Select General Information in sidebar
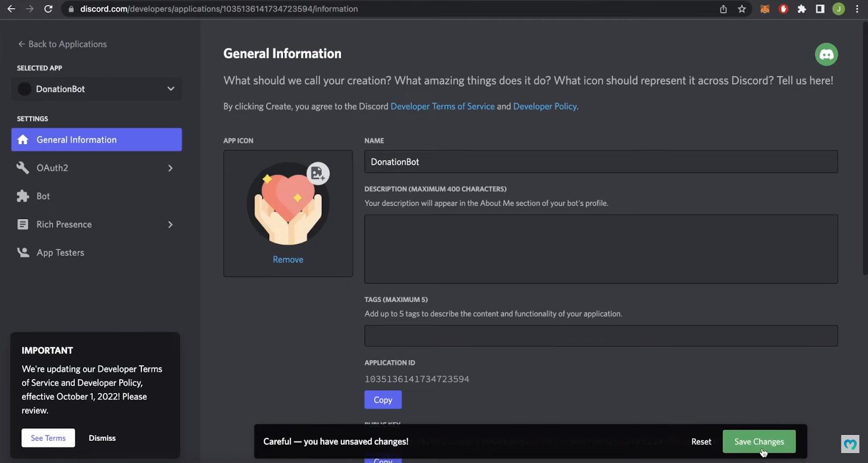This screenshot has width=868, height=463. pos(97,140)
